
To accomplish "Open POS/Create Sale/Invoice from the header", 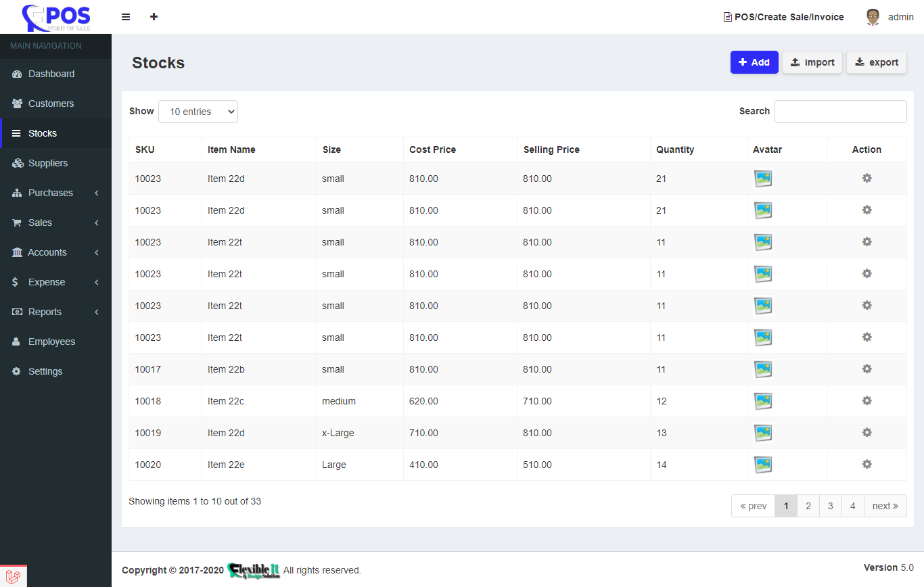I will click(783, 16).
